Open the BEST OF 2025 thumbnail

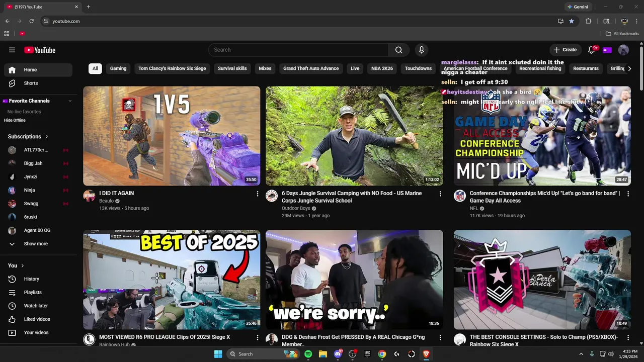172,280
